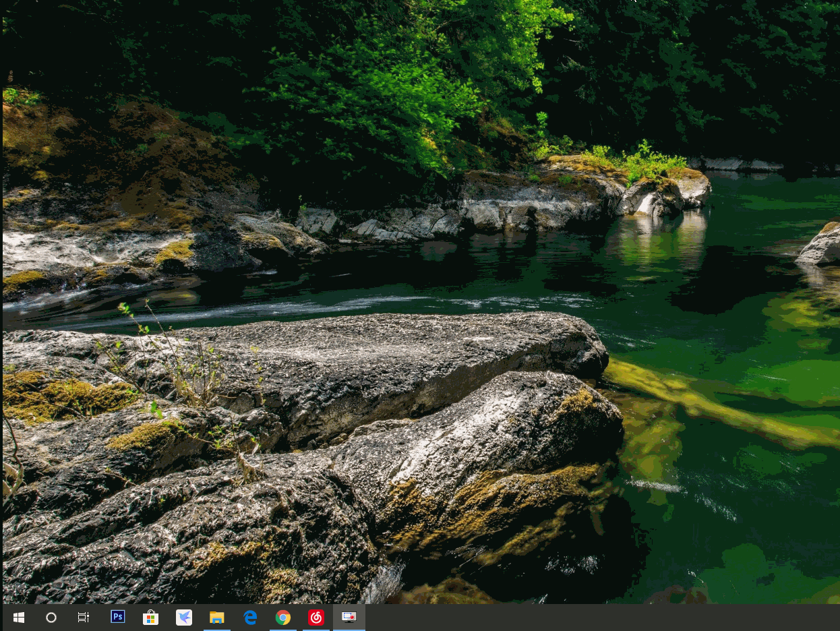Image resolution: width=840 pixels, height=631 pixels.
Task: Click the shopping bag Store icon
Action: tap(151, 618)
